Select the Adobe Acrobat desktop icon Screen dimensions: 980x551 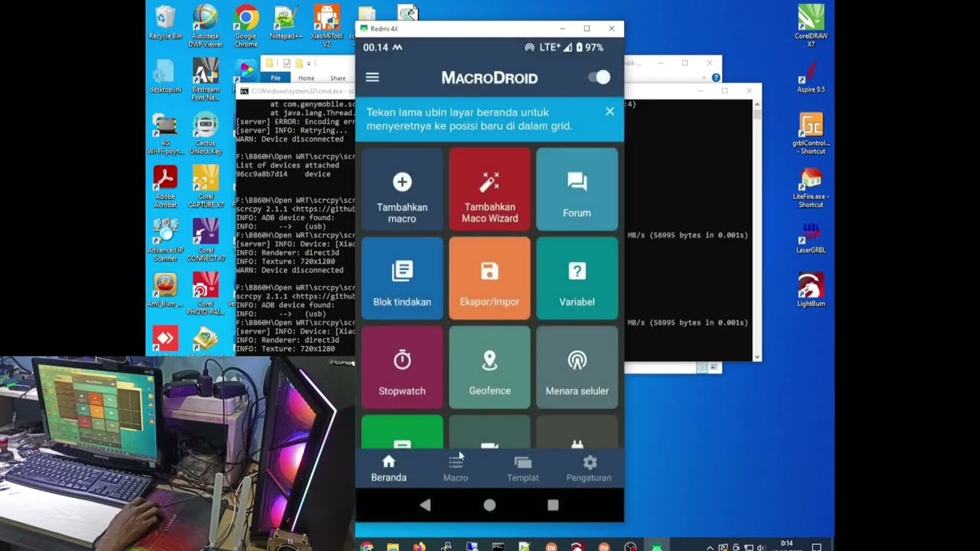(165, 187)
